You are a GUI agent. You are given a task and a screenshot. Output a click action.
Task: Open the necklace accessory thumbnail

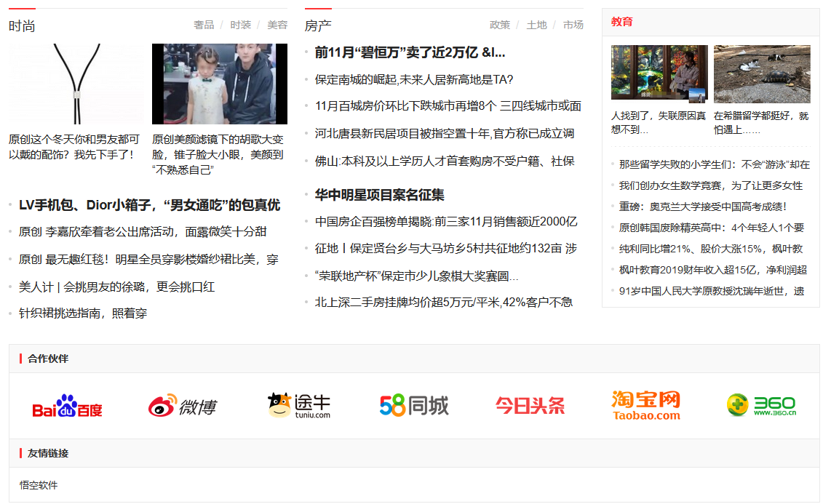pyautogui.click(x=75, y=84)
